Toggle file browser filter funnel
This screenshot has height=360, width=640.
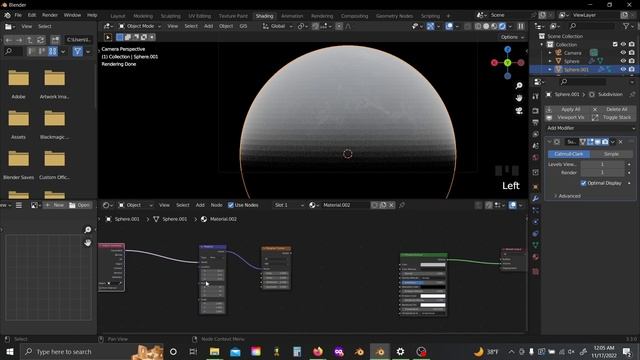[x=78, y=51]
